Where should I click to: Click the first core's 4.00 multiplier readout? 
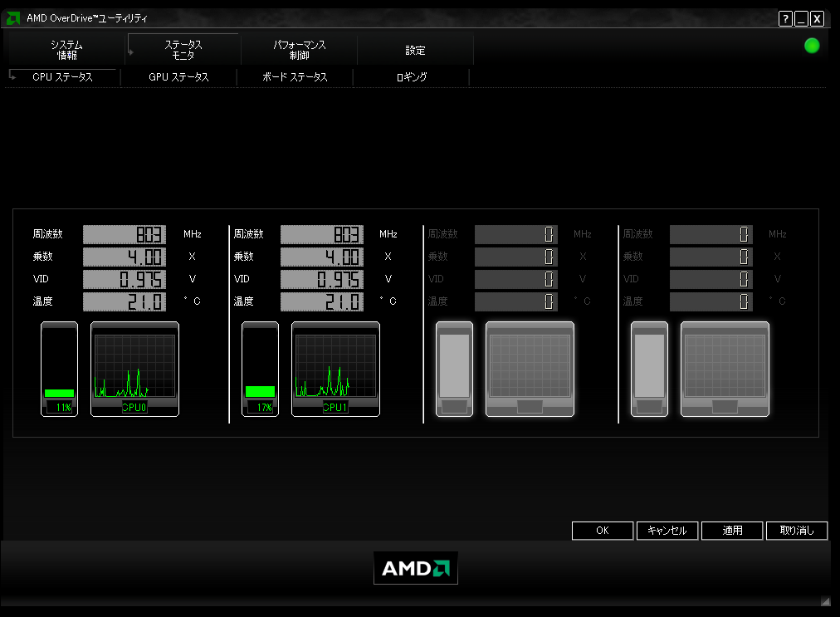click(125, 257)
